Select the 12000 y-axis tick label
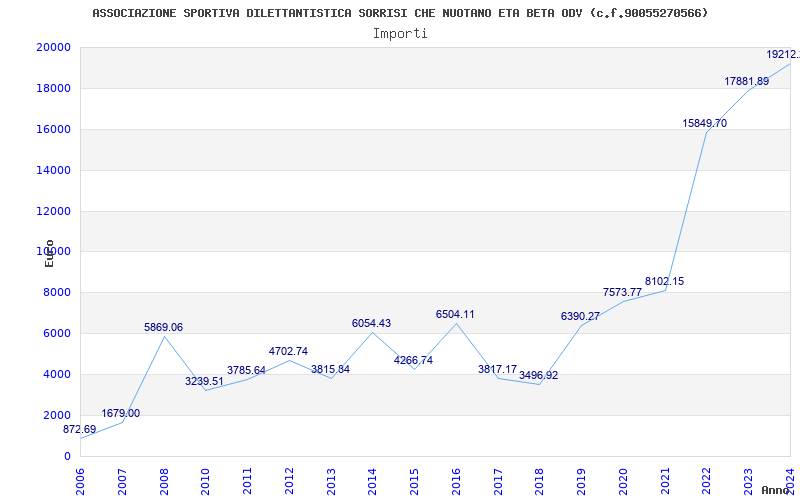800x500 pixels. click(x=53, y=212)
